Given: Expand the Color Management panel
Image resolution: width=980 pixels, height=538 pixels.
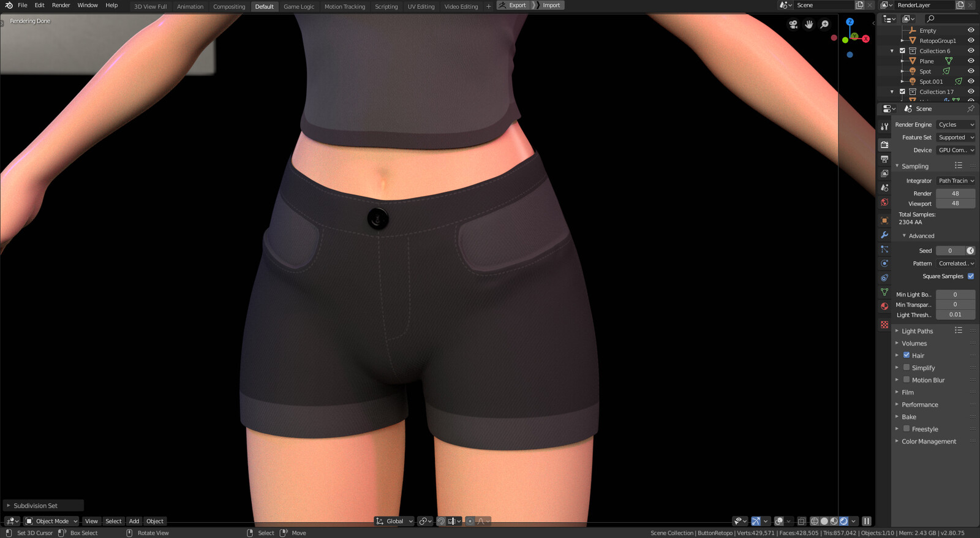Looking at the screenshot, I should coord(929,441).
